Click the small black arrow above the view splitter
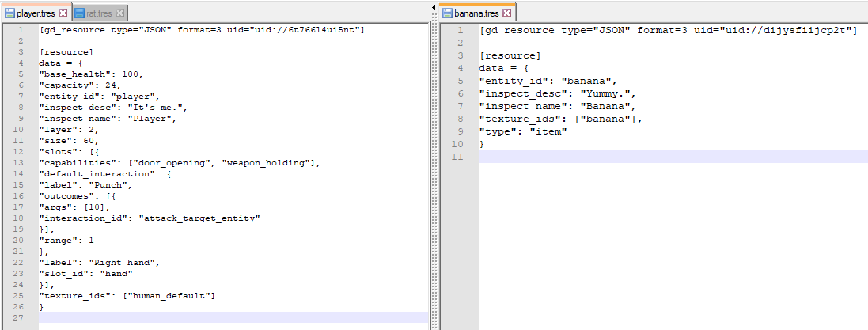868x330 pixels. click(x=434, y=6)
